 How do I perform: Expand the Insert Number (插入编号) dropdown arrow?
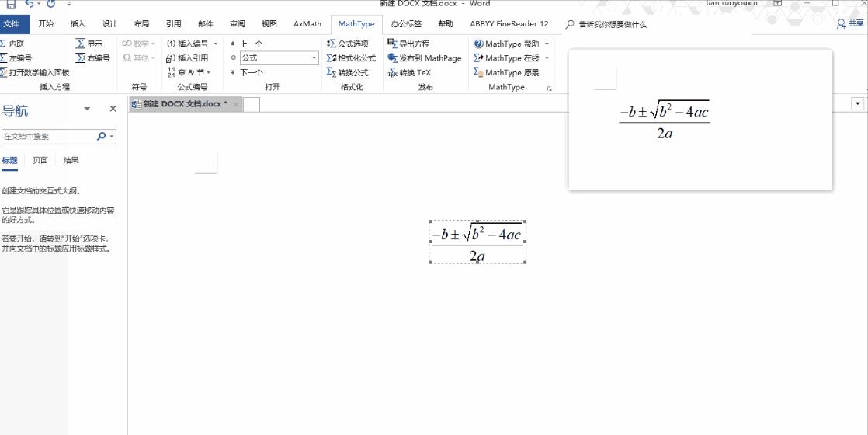pyautogui.click(x=215, y=43)
